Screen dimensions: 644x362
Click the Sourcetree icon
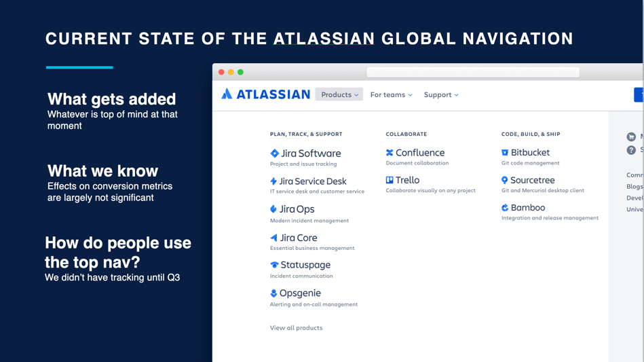point(505,180)
